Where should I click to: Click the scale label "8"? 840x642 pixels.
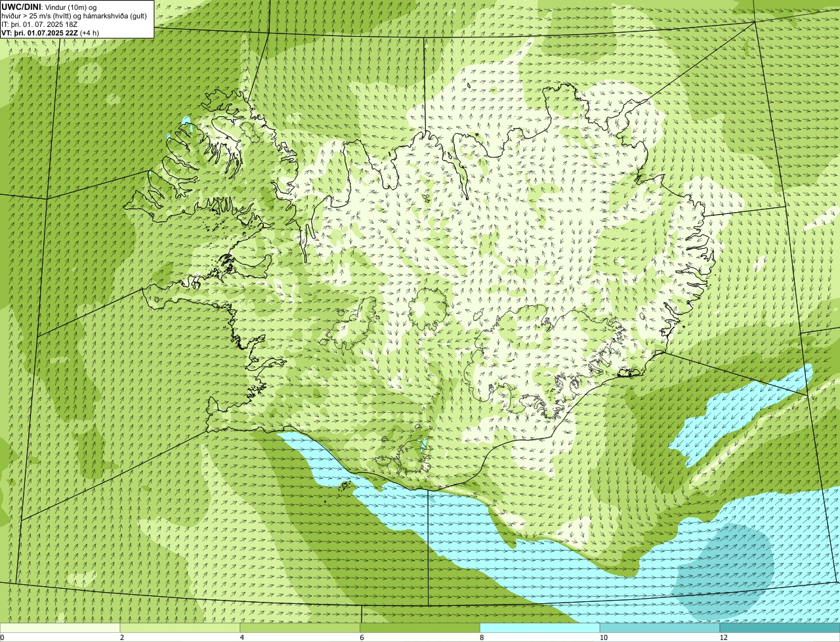coord(482,637)
